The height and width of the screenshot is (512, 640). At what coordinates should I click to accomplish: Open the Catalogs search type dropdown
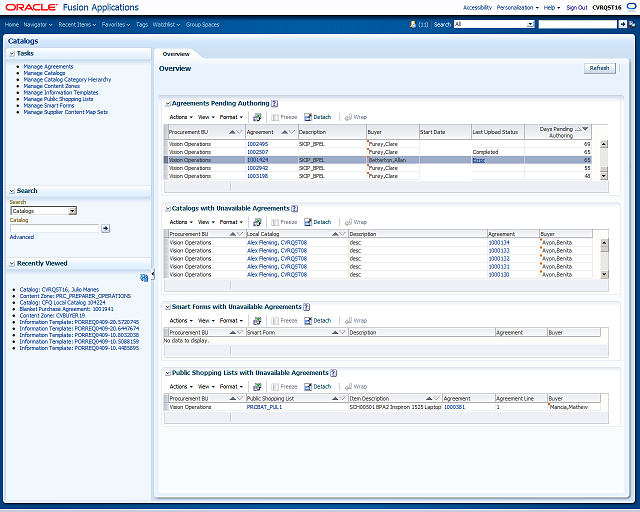coord(72,211)
